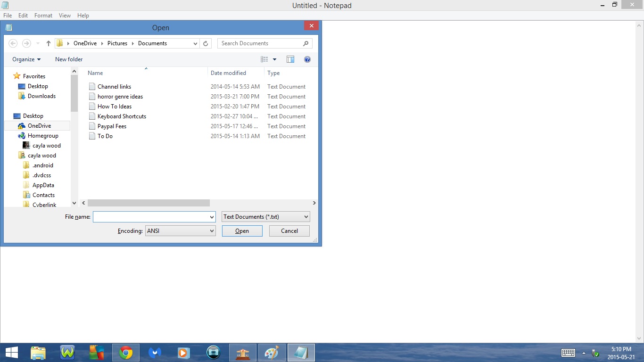Click the navigation pane vertical scrollbar
This screenshot has width=644, height=362.
(74, 93)
